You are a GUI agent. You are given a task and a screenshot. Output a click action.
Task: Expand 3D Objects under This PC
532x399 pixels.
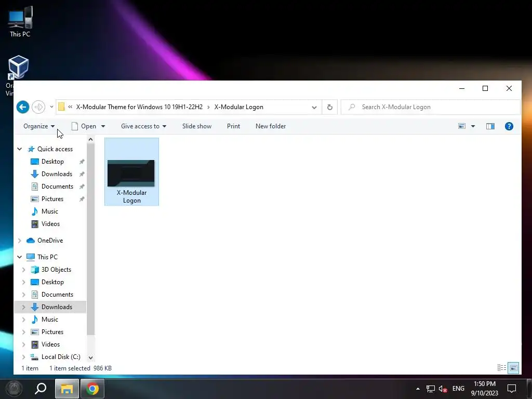[x=23, y=270]
